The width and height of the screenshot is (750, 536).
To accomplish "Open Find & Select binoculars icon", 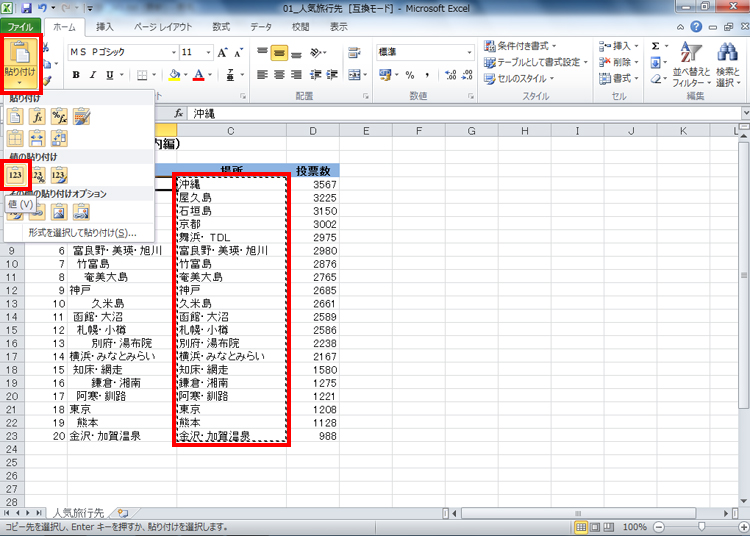I will [728, 64].
